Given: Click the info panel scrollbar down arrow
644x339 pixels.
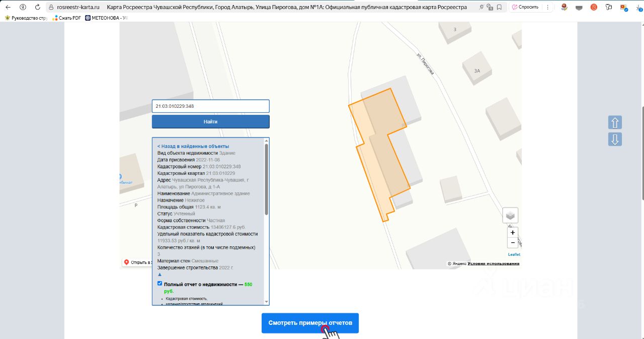Looking at the screenshot, I should pos(267,301).
